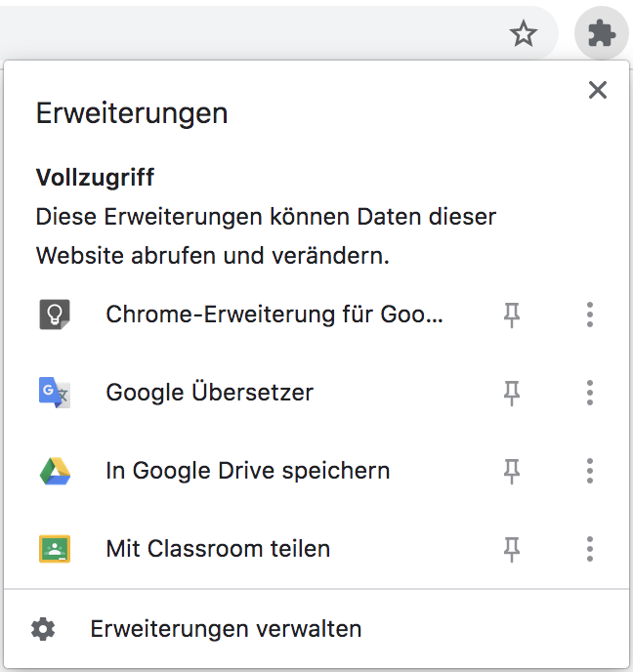Click the Google Übersetzer extension icon
Screen dimensions: 633x672
55,393
